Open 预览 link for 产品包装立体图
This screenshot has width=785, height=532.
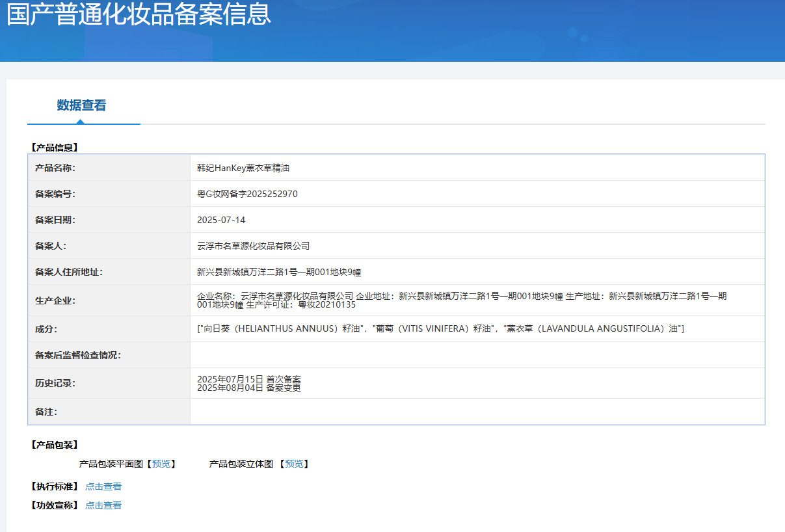coord(294,464)
